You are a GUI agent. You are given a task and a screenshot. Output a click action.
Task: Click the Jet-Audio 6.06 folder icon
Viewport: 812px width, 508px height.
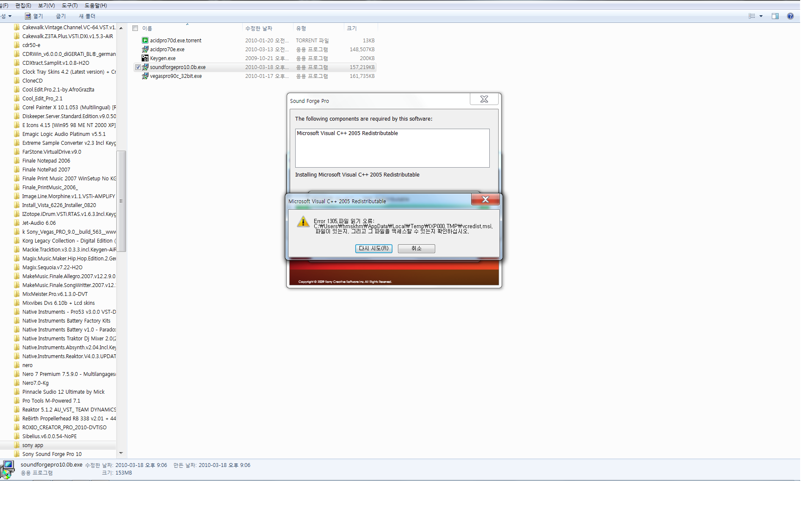click(17, 223)
